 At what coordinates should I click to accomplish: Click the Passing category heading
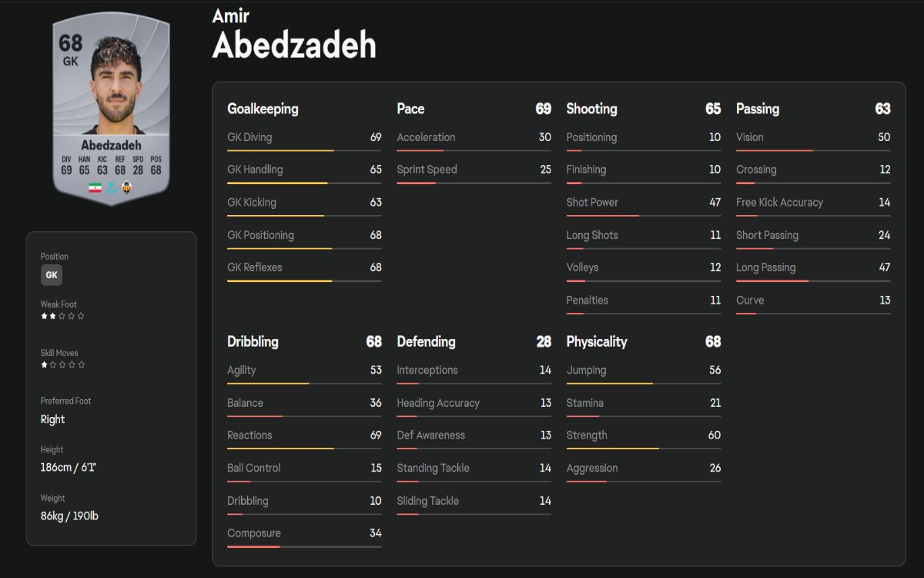[758, 109]
